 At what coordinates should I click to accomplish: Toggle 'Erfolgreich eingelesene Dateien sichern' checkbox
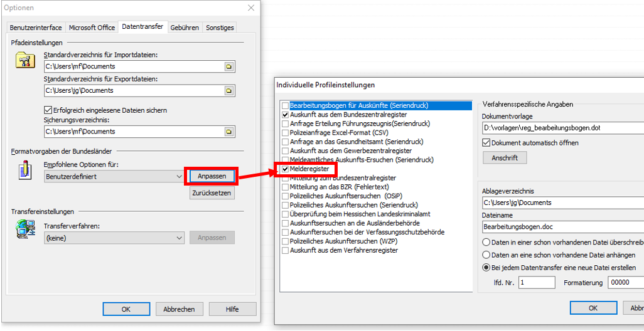pyautogui.click(x=48, y=110)
